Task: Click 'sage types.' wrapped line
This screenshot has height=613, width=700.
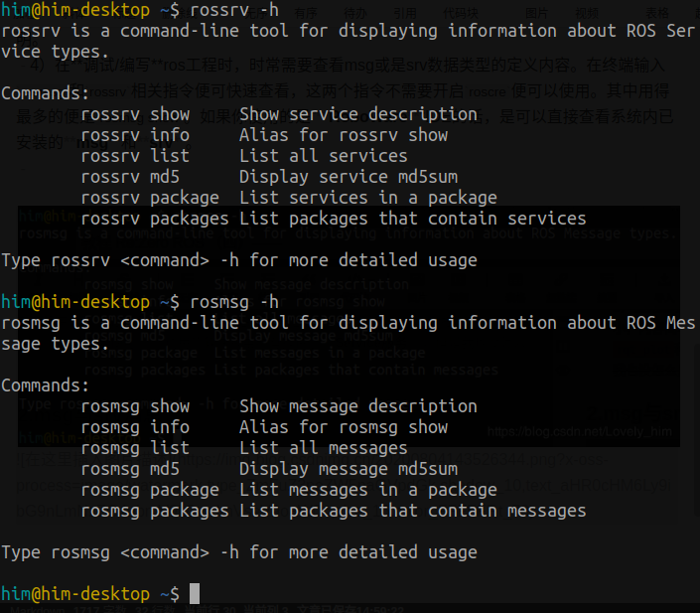Action: pos(56,344)
